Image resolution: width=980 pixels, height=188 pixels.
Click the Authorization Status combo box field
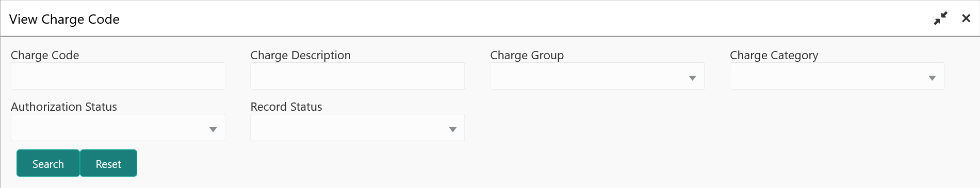click(x=118, y=128)
